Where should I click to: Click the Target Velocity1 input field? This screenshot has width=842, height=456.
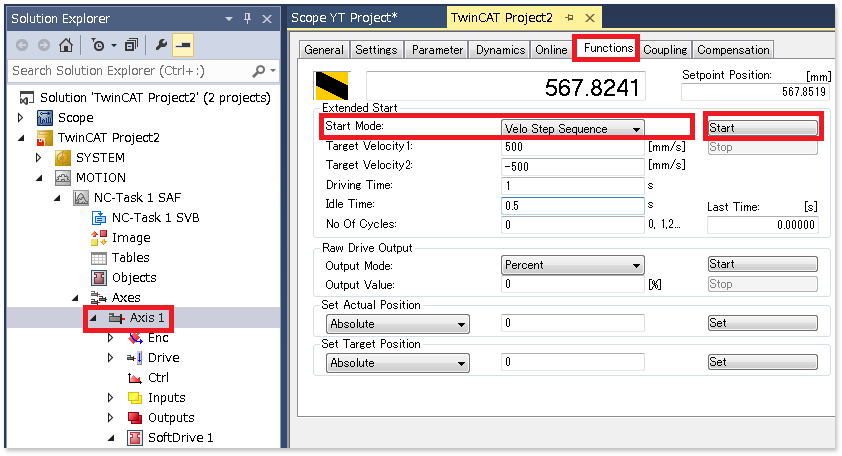(x=572, y=147)
